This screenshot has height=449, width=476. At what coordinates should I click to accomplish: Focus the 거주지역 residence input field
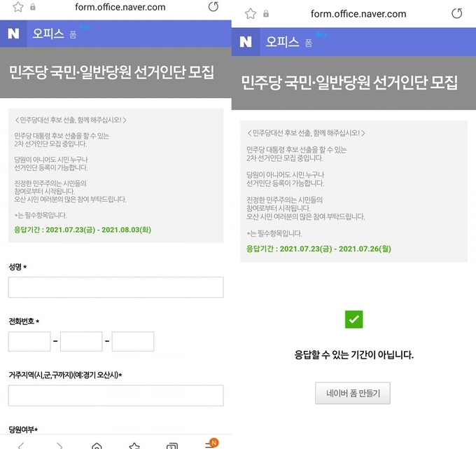116,396
